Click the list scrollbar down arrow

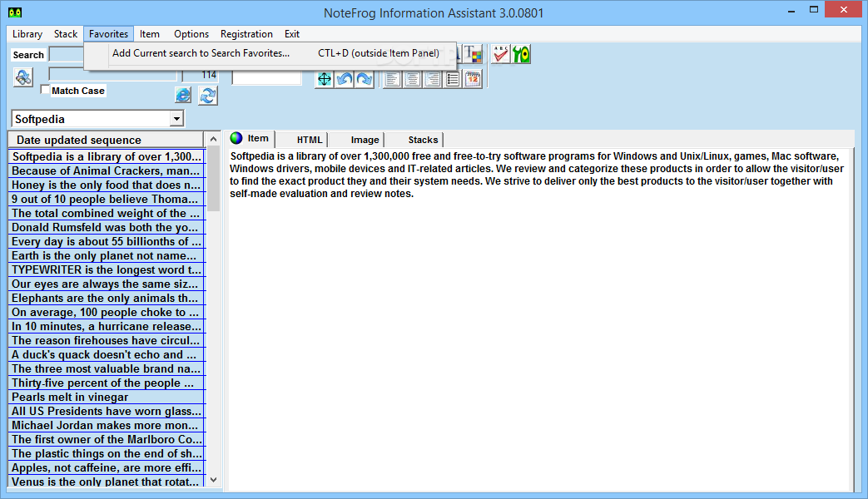(213, 480)
